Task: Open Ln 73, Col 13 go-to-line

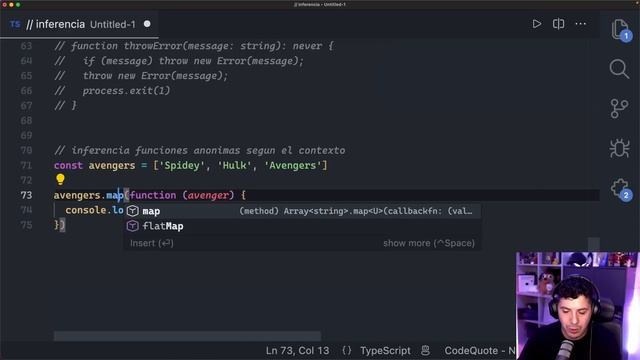Action: (x=297, y=351)
